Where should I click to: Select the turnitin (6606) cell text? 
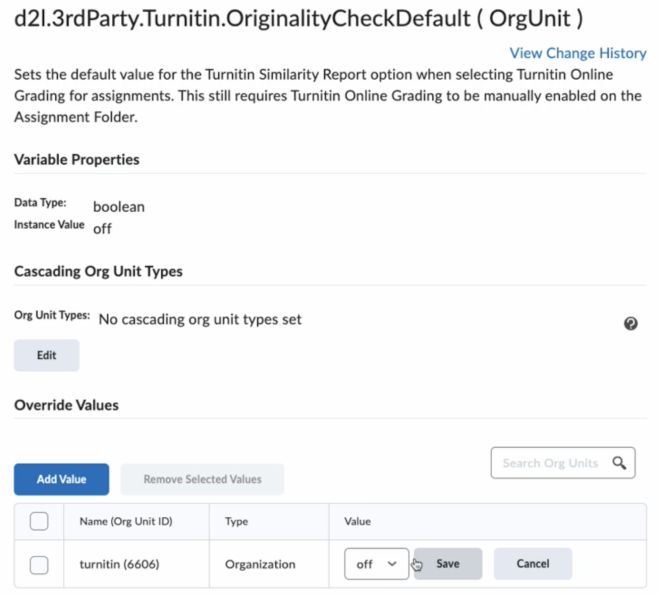pos(120,564)
